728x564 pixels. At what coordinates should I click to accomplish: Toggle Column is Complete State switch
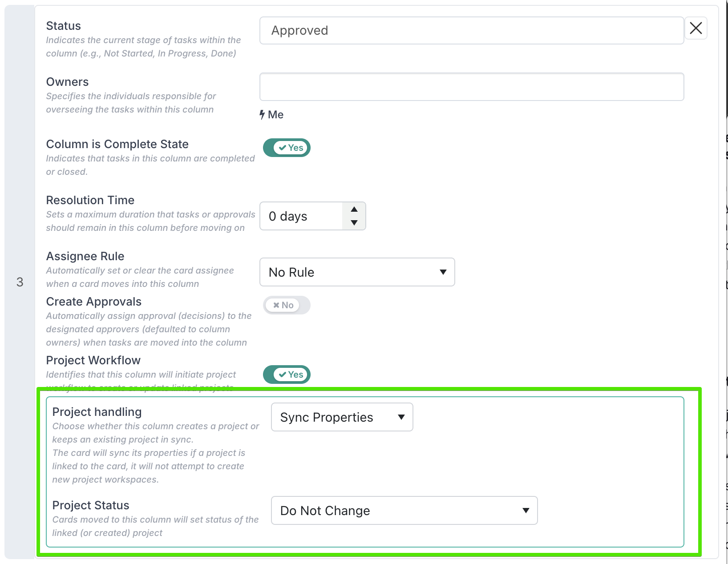tap(287, 148)
